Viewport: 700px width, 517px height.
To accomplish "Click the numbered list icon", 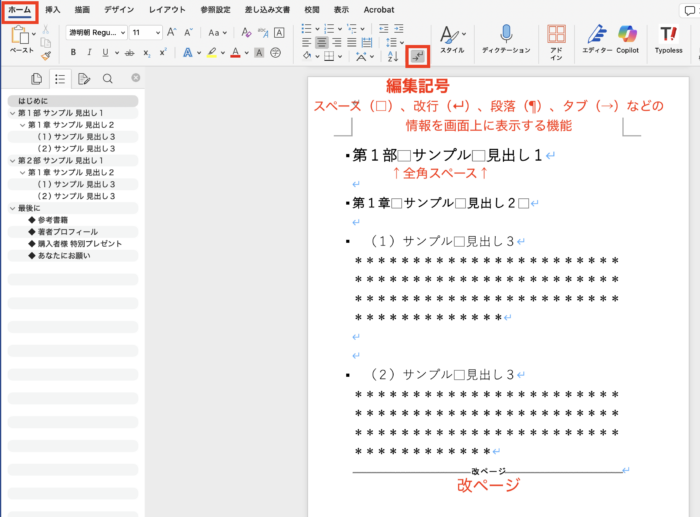I will (329, 29).
